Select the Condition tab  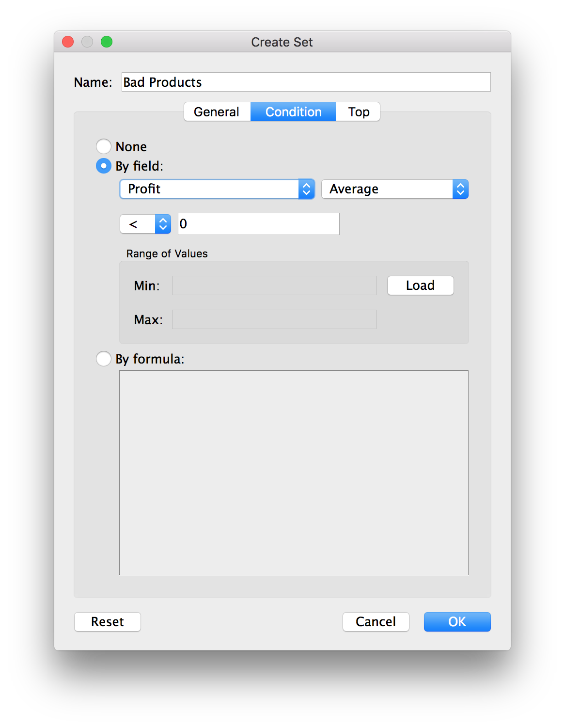293,112
